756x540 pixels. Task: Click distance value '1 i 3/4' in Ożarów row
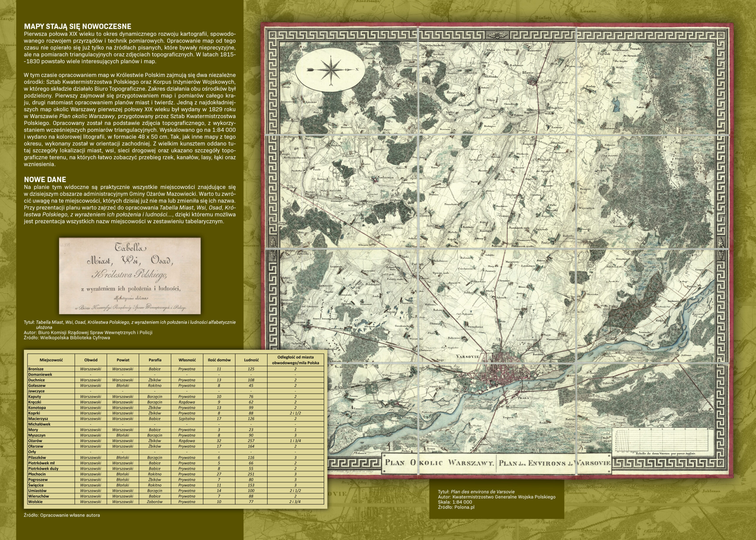click(296, 441)
